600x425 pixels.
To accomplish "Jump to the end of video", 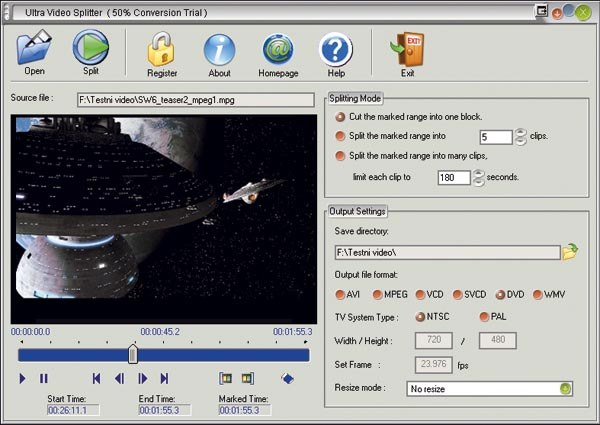I will coord(165,379).
